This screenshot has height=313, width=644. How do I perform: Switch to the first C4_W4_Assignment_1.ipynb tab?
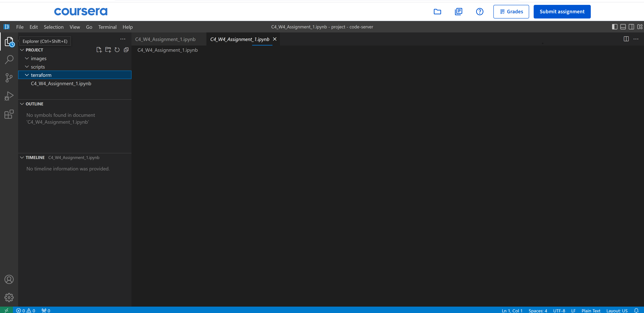[x=165, y=39]
